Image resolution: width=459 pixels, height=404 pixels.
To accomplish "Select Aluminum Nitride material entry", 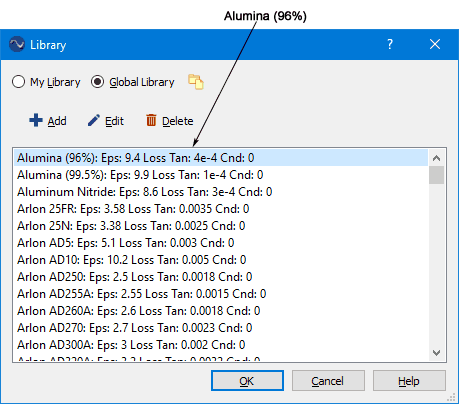I will point(221,192).
